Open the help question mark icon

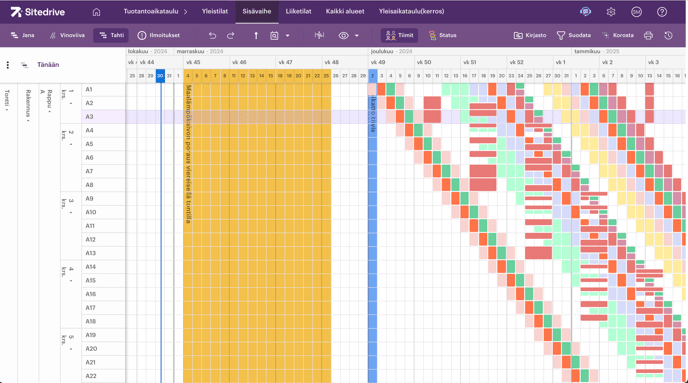[662, 12]
